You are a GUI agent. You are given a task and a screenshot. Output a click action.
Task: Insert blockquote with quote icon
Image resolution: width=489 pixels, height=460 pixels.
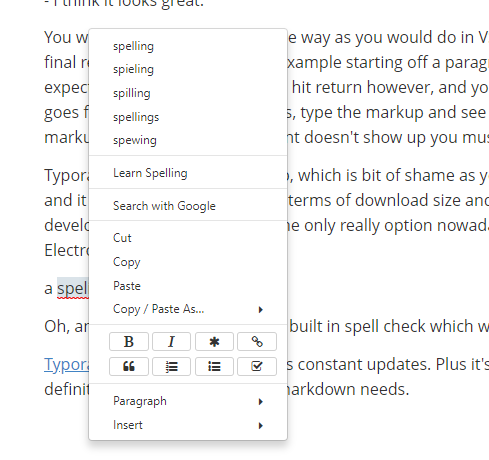pos(129,366)
